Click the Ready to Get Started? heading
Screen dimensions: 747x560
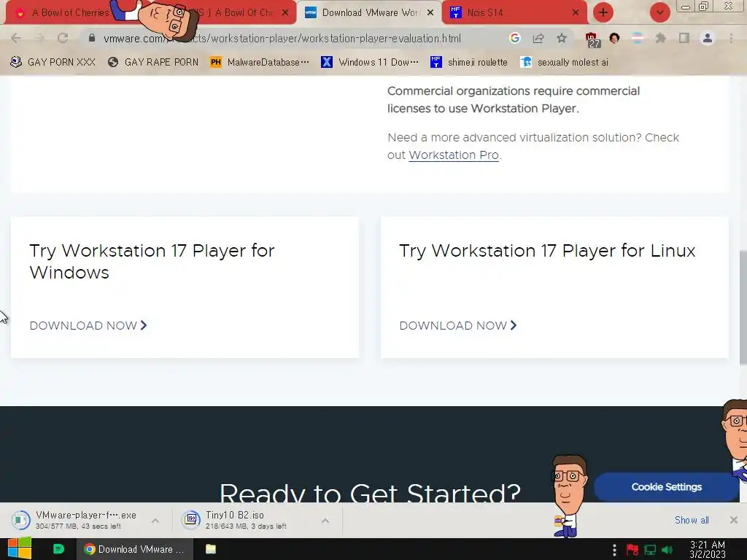(x=370, y=492)
